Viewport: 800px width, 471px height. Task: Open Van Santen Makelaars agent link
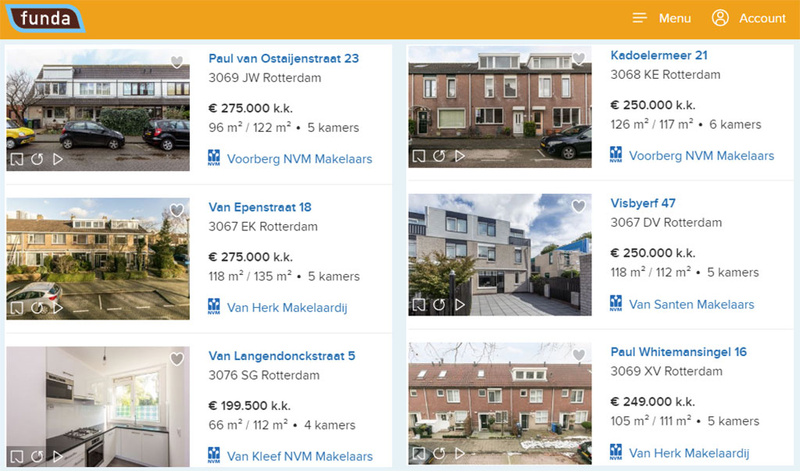pos(691,304)
